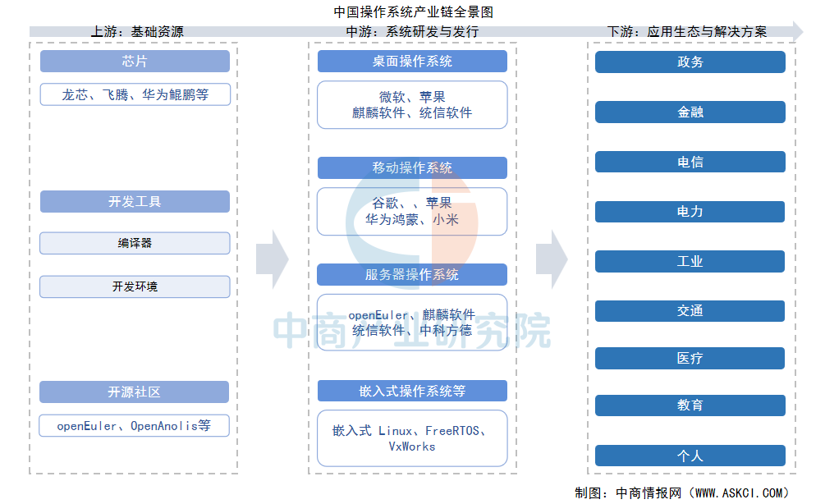
Task: Select the heading 上游：基础资源
Action: tap(137, 31)
